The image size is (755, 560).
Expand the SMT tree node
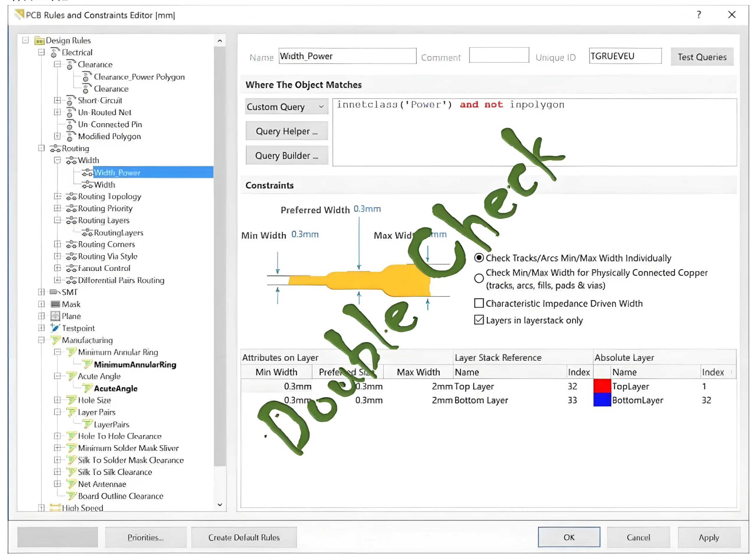pos(41,292)
